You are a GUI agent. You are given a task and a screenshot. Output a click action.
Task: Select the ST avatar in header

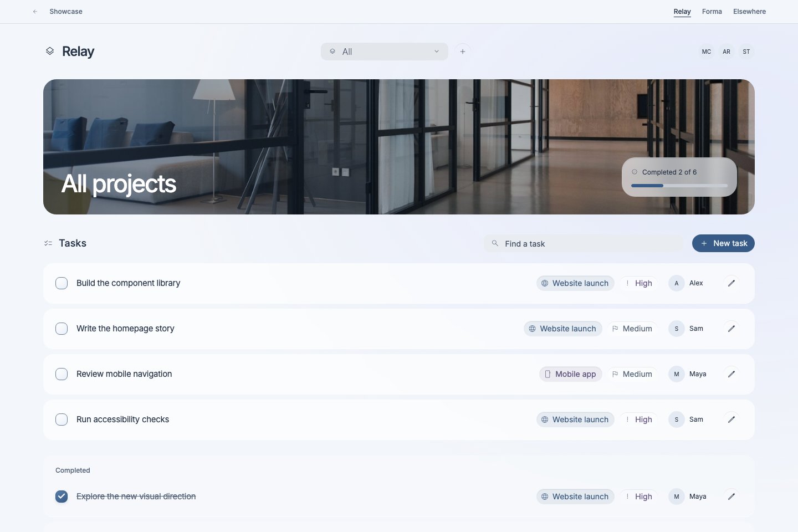pyautogui.click(x=746, y=52)
